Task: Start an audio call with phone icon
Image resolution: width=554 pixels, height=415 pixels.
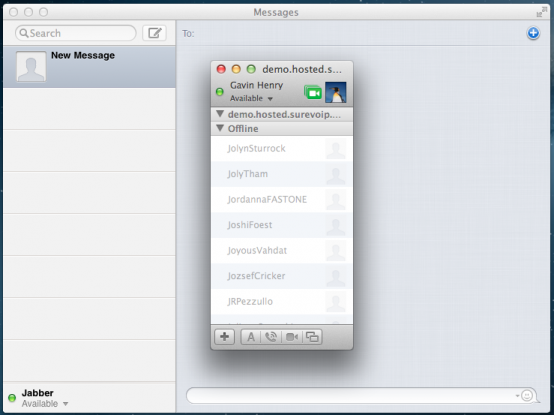Action: [x=271, y=337]
